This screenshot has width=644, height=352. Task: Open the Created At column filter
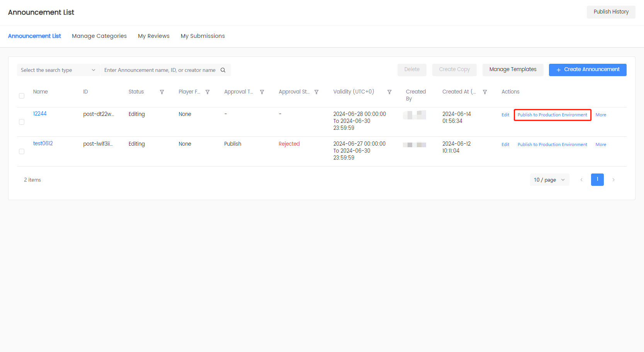pos(485,92)
